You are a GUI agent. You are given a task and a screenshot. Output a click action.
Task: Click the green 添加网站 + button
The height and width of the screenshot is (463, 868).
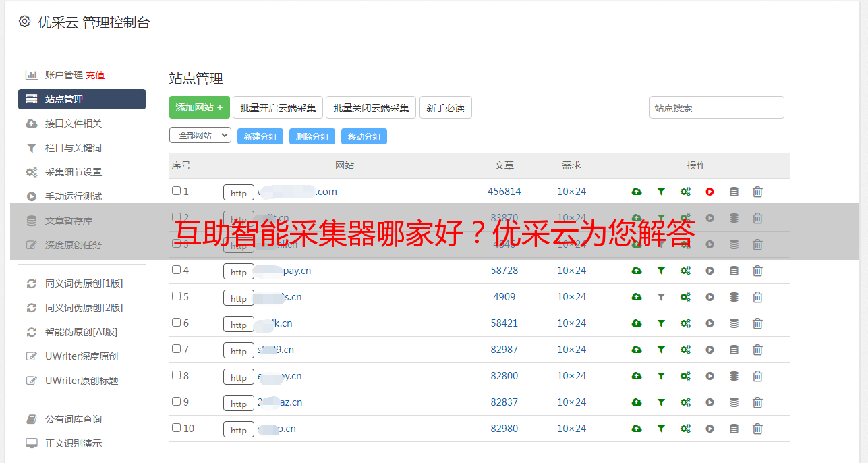point(199,107)
